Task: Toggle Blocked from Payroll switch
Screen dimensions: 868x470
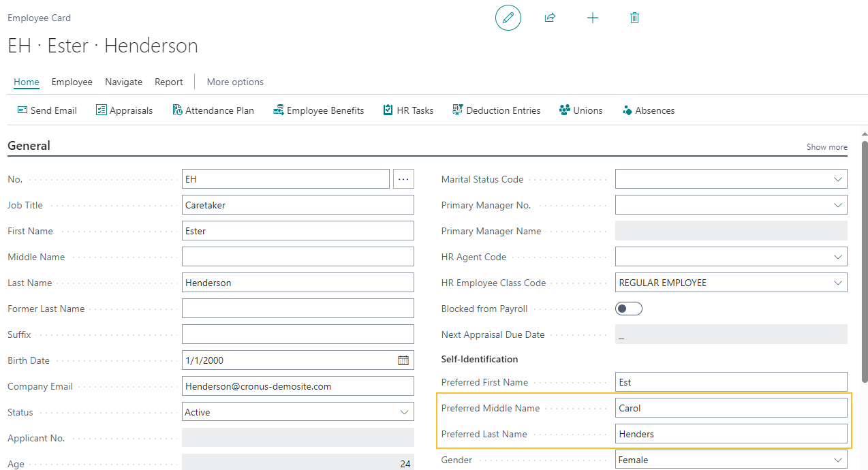Action: click(628, 308)
